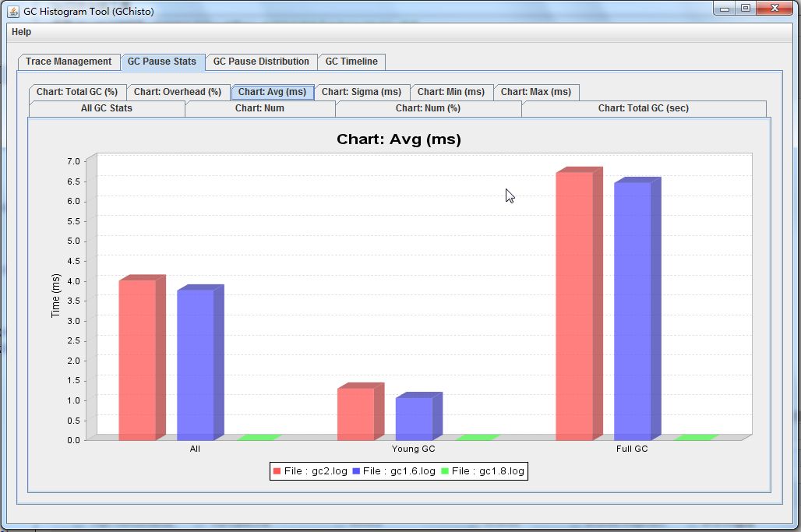Viewport: 801px width, 532px height.
Task: Click the 7.0 tick on Y axis
Action: (x=73, y=161)
